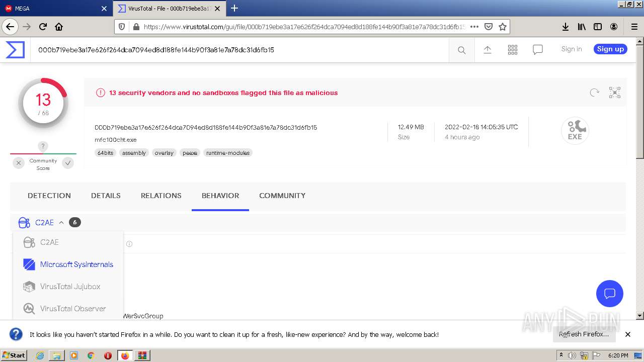Click the Pocket save icon in address bar

(x=489, y=27)
